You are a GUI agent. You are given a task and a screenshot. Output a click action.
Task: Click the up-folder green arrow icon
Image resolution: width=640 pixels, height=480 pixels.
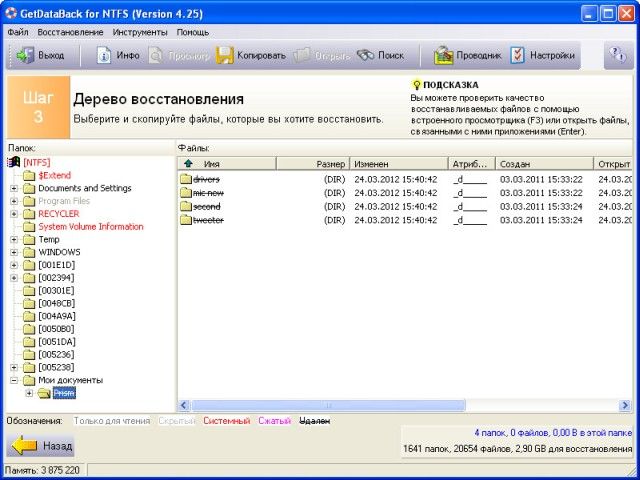[x=188, y=164]
